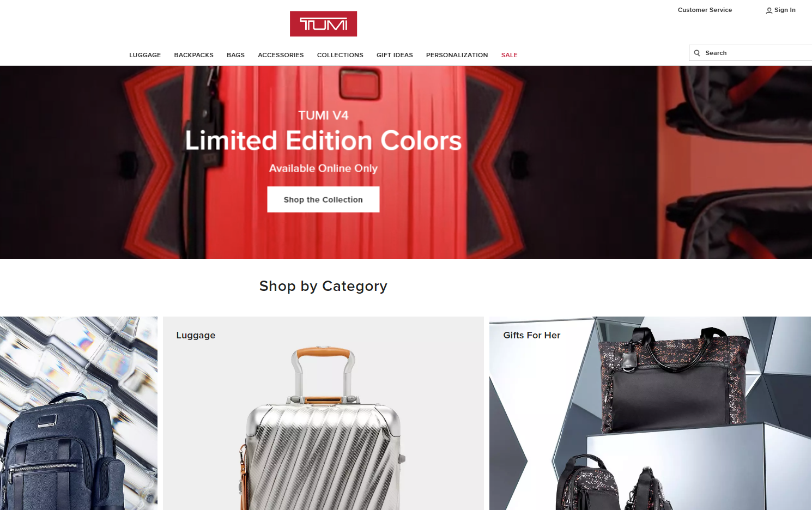Click the Limited Edition Colors banner heading
The width and height of the screenshot is (812, 510).
(x=323, y=141)
